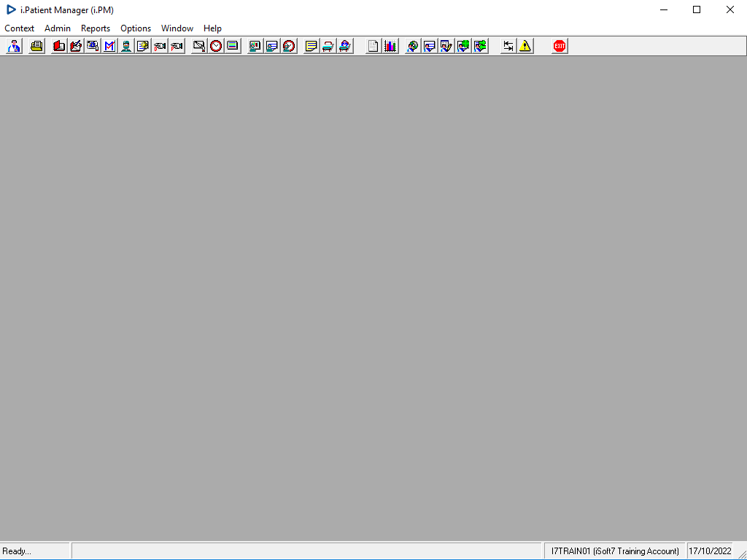The width and height of the screenshot is (747, 560).
Task: Click the 17/10/2022 date in status bar
Action: pos(710,551)
